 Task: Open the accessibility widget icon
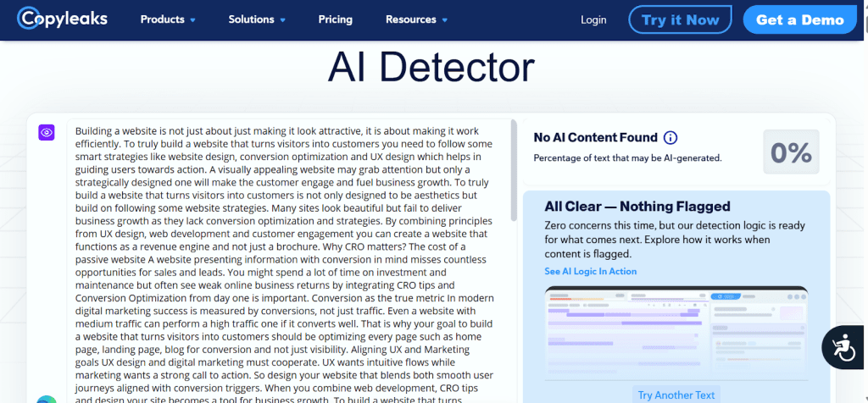tap(843, 348)
